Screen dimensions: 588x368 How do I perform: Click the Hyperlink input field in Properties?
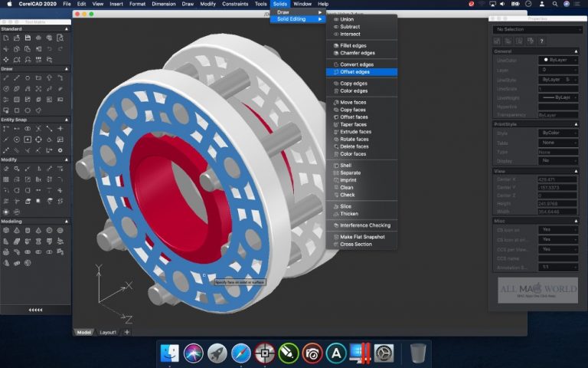tap(558, 107)
